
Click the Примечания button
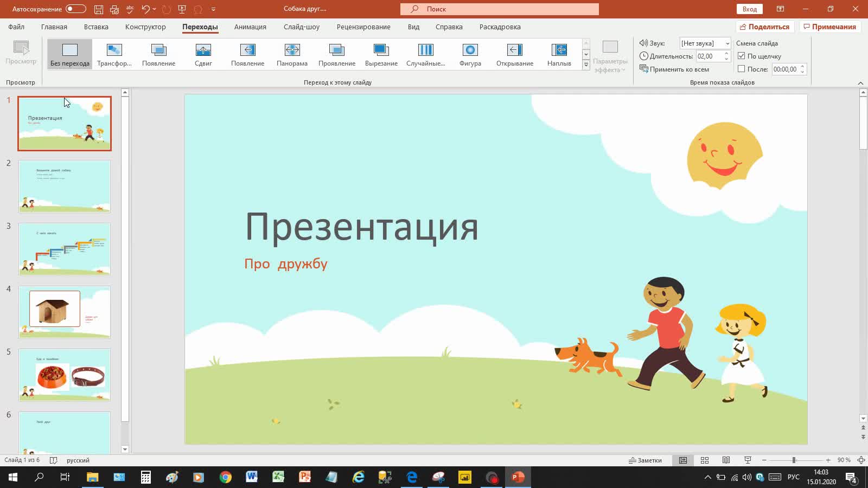click(x=829, y=27)
